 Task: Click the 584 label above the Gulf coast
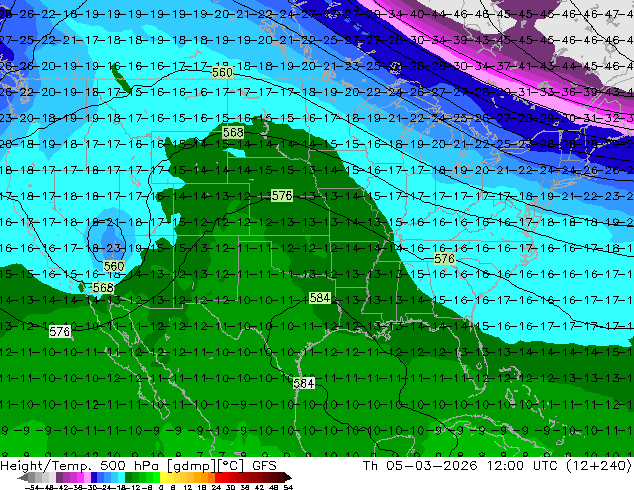click(x=320, y=298)
